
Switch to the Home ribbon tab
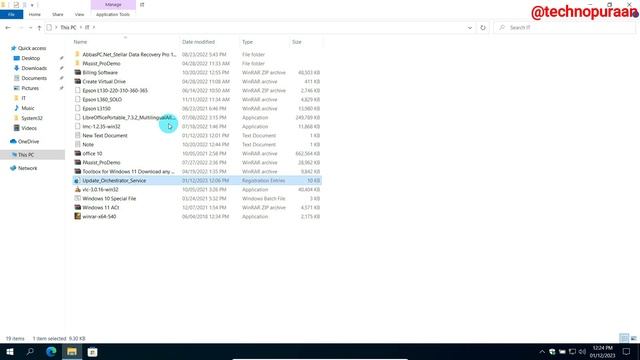(x=35, y=14)
